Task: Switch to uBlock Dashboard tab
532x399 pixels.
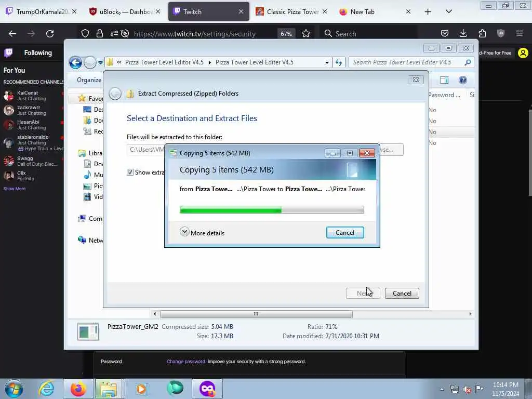Action: (x=124, y=12)
